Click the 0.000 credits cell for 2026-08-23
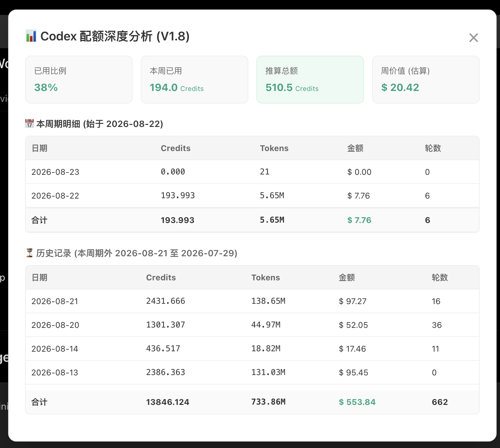 tap(173, 172)
